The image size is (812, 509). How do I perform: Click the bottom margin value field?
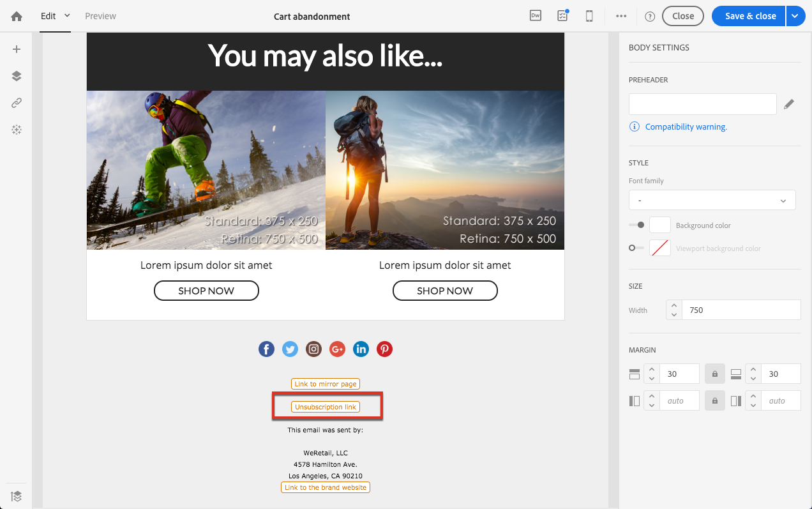pos(781,374)
